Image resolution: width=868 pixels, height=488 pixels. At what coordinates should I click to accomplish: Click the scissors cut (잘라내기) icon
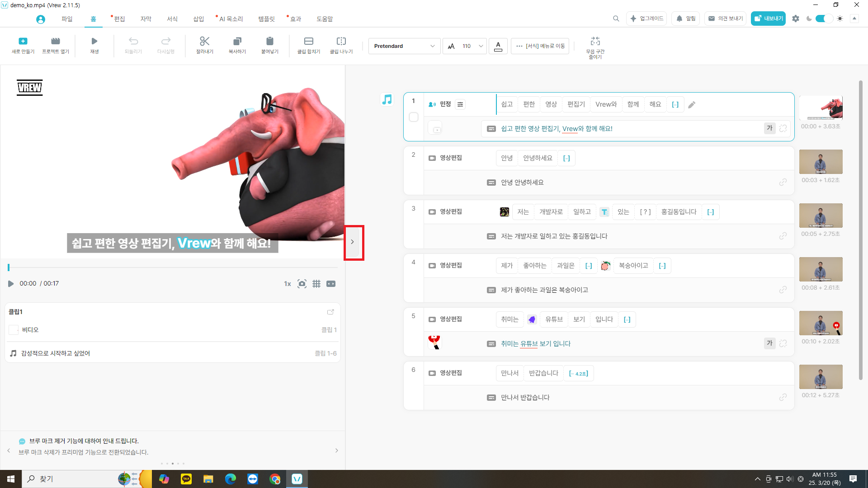204,42
